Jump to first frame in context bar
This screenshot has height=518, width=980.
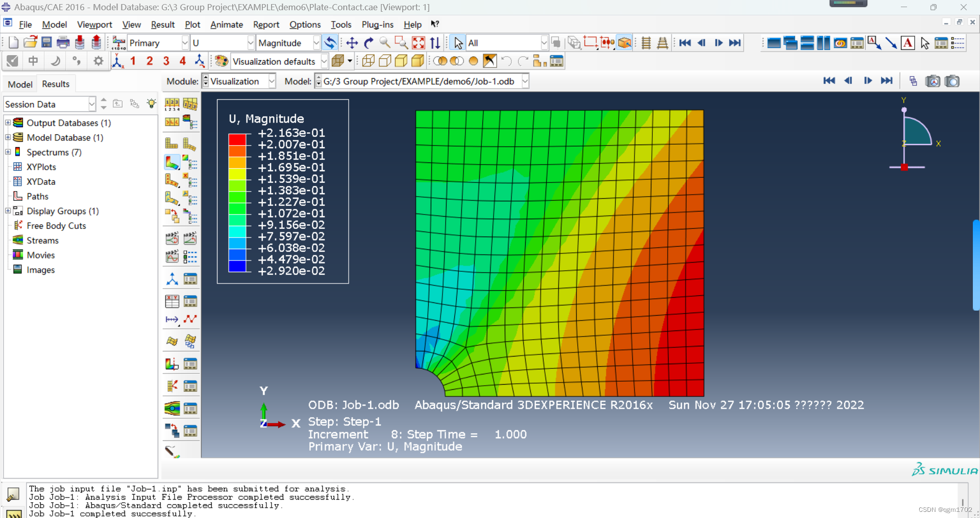(829, 81)
